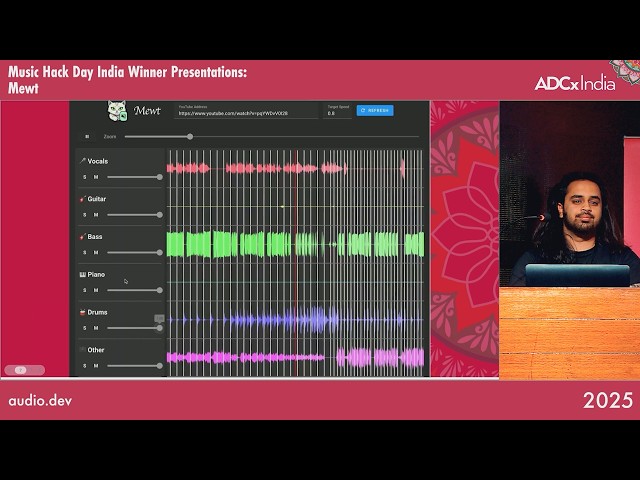Viewport: 640px width, 480px height.
Task: Click the Drums track label
Action: [98, 312]
